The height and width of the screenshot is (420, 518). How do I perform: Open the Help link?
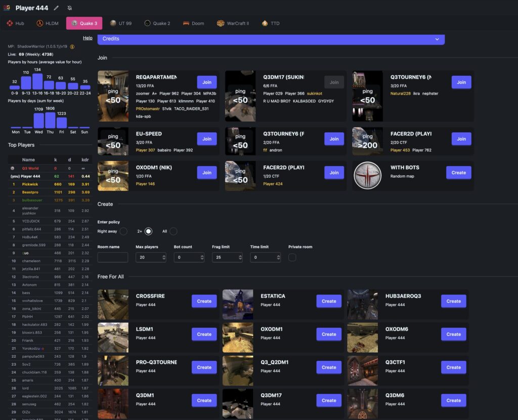point(88,38)
